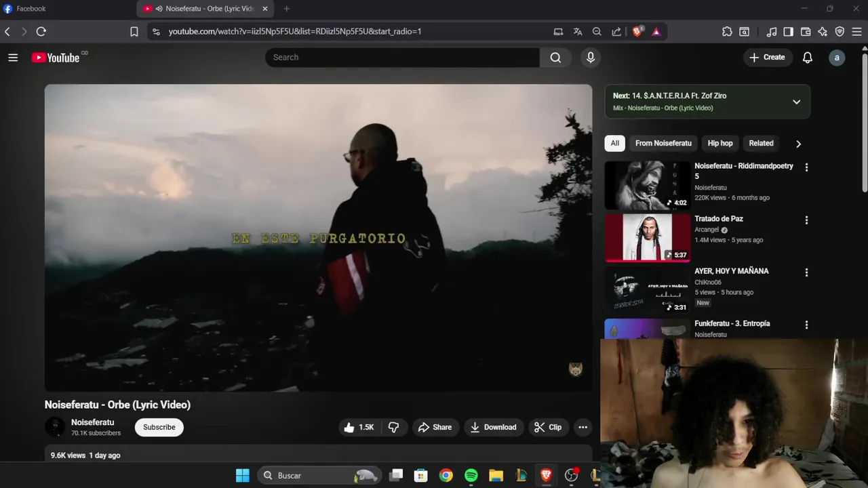Open the Noiseferatu channel name link

[x=93, y=422]
